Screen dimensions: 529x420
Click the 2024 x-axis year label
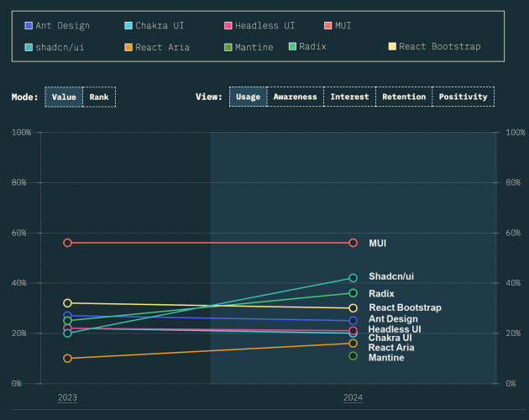[354, 397]
